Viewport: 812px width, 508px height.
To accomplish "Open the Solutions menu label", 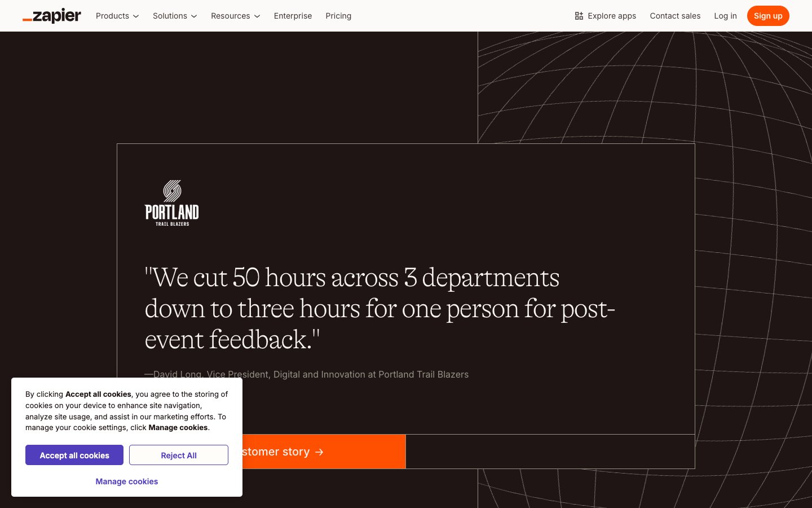I will pyautogui.click(x=170, y=16).
